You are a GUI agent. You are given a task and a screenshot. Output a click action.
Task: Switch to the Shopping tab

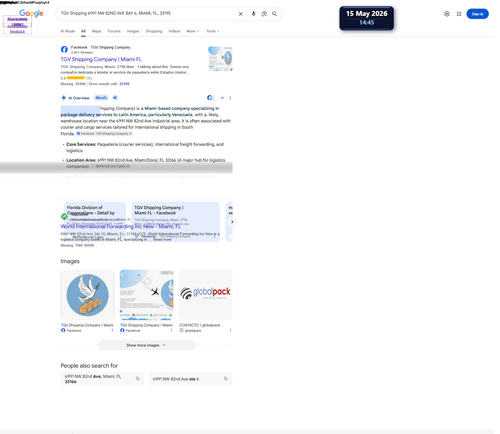(154, 31)
